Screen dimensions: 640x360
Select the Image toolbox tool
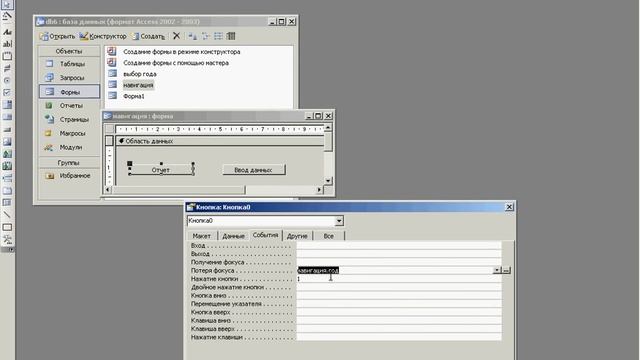tap(7, 142)
